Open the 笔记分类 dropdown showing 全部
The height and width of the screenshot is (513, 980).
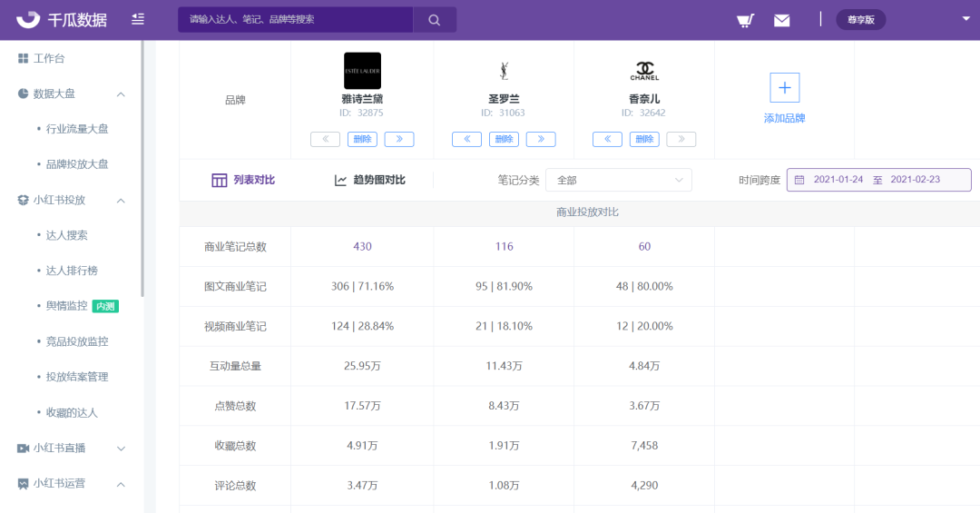pos(619,180)
